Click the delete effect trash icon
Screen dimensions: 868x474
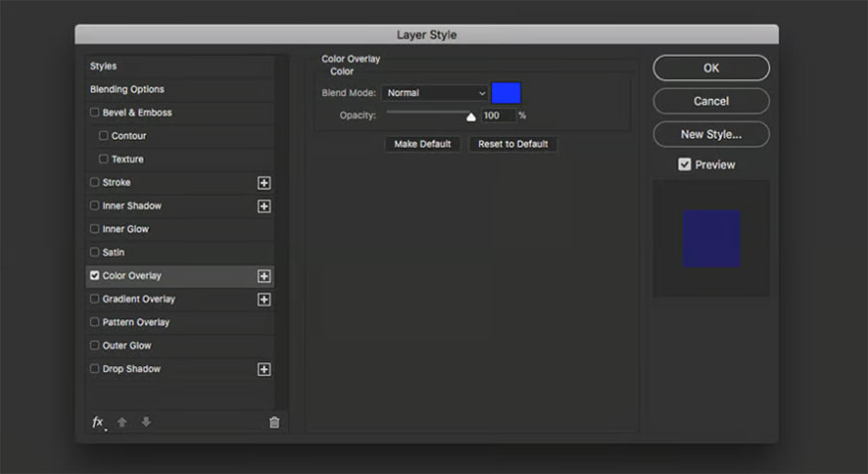(274, 422)
